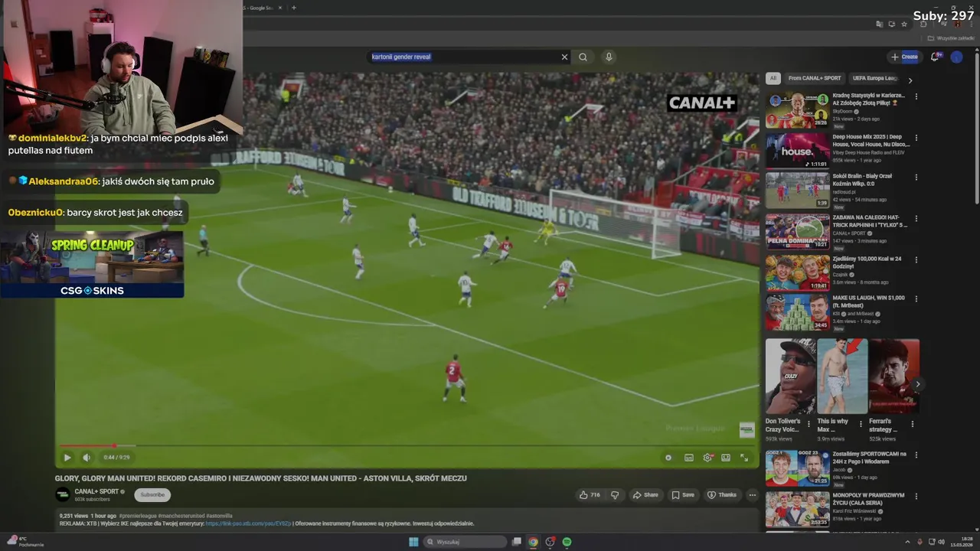
Task: Open Zjedliśmy 100,000 Kcal w 24 Godziny video
Action: [x=798, y=272]
